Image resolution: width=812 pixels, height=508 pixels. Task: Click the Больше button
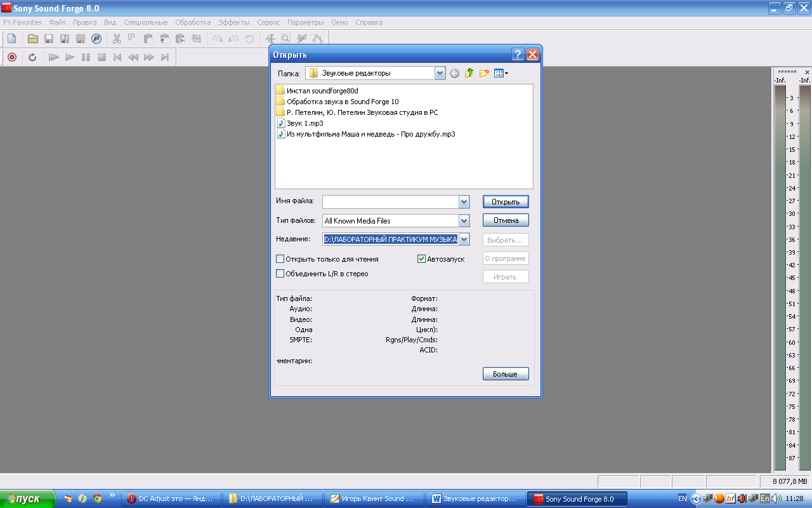tap(506, 374)
